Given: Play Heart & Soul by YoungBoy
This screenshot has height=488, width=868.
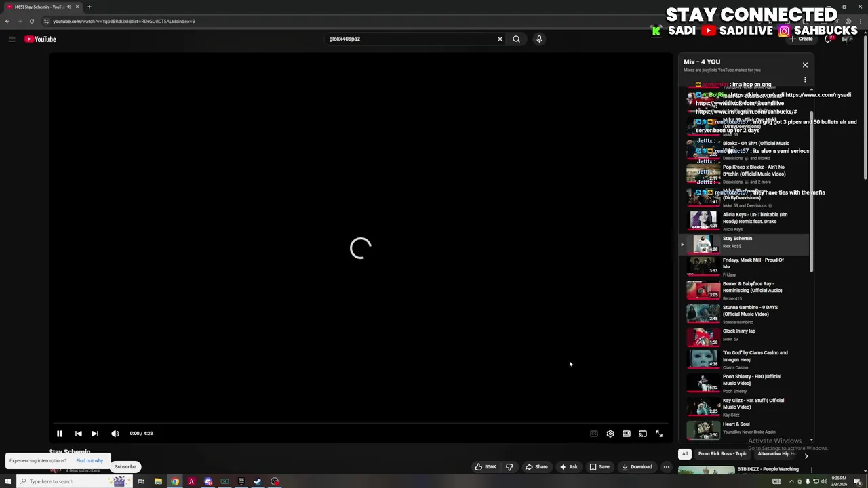Looking at the screenshot, I should pos(745,430).
